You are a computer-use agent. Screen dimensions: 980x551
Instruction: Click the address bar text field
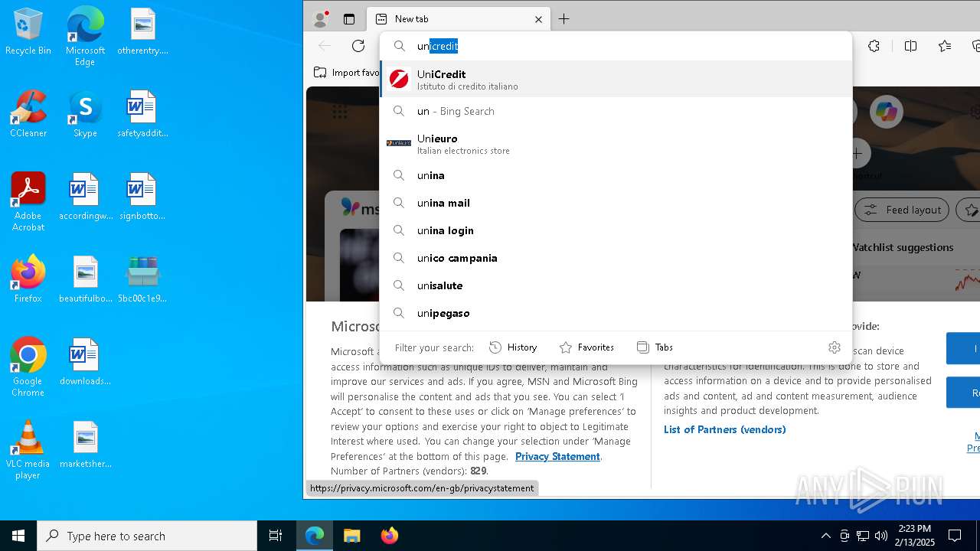[x=616, y=46]
